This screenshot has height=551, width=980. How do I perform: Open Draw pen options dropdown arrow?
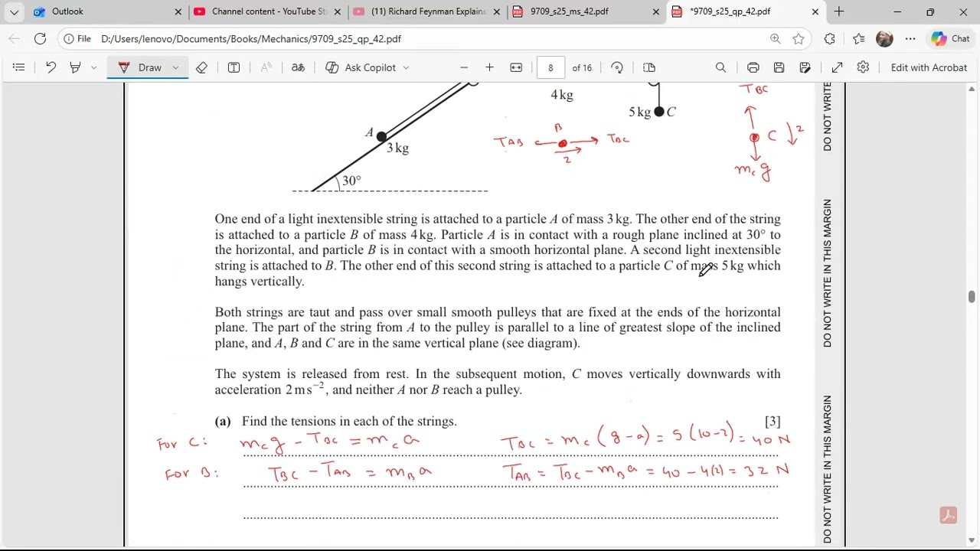click(x=175, y=67)
